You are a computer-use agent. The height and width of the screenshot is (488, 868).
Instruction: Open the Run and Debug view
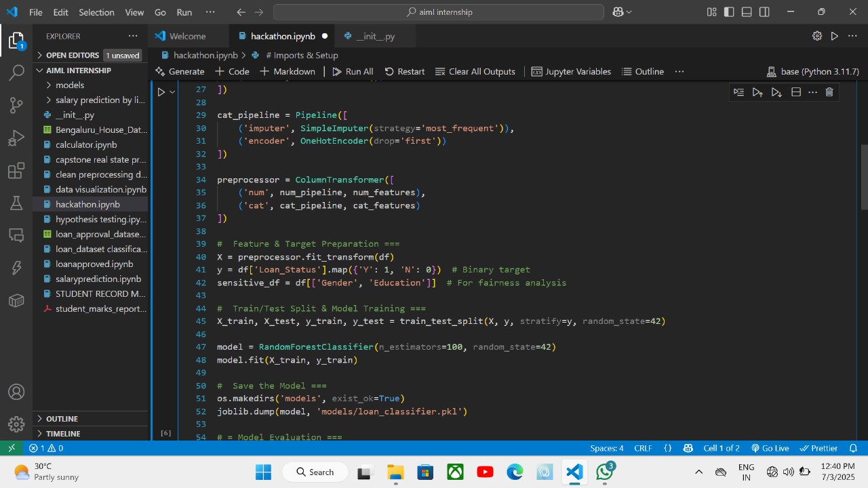[16, 138]
